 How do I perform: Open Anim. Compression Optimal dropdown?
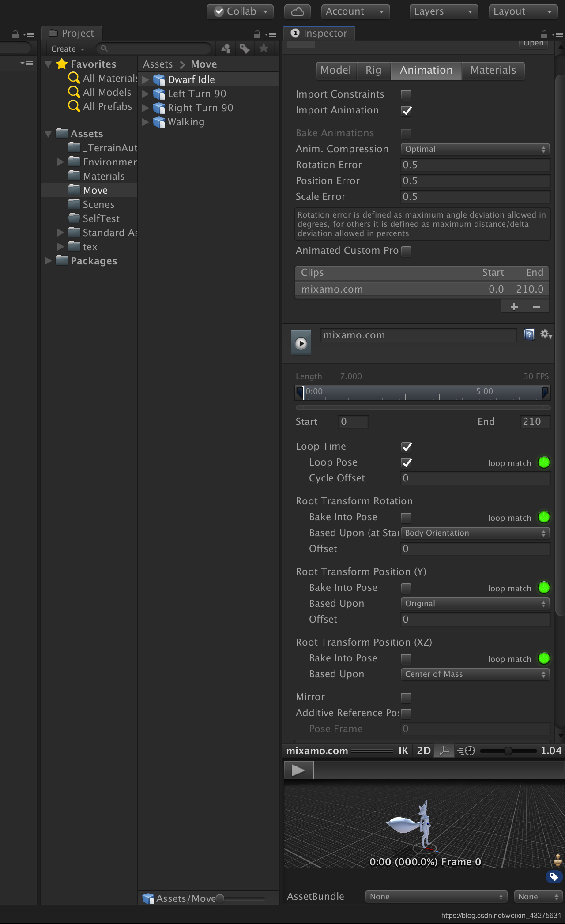(475, 149)
